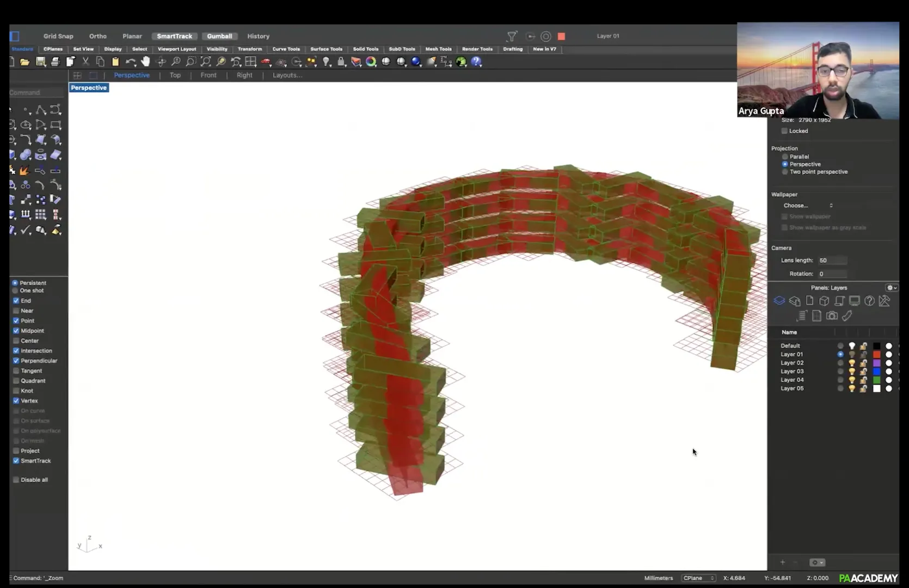This screenshot has width=909, height=588.
Task: Switch to the Top viewport tab
Action: click(175, 75)
